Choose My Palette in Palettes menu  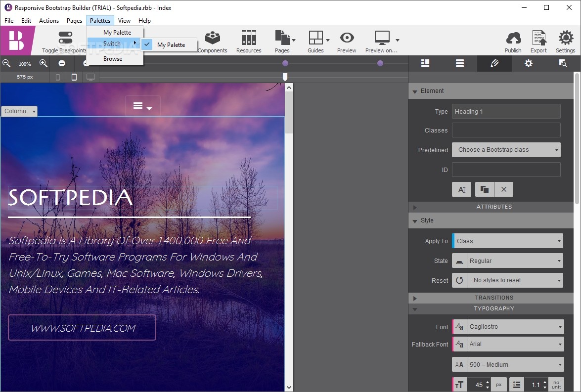(x=115, y=33)
